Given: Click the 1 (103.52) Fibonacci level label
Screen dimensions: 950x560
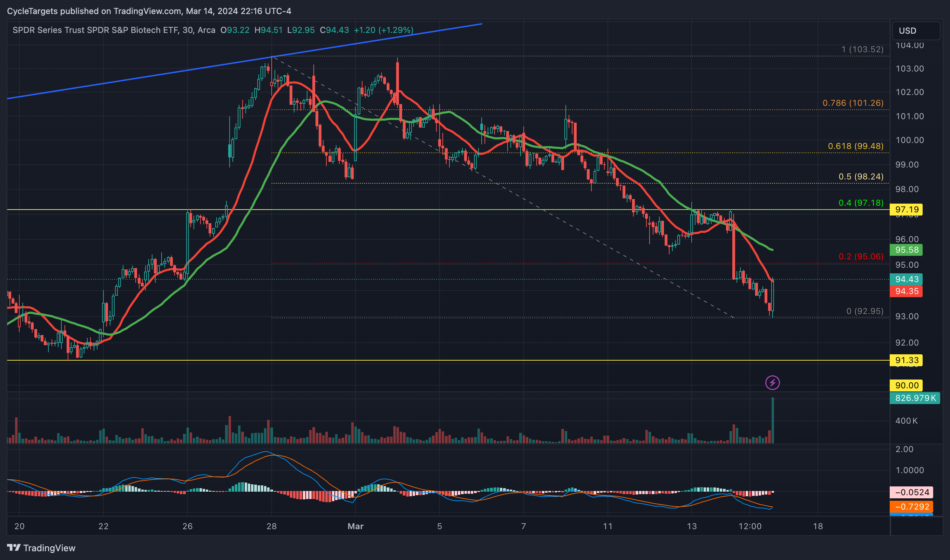Looking at the screenshot, I should pyautogui.click(x=862, y=49).
